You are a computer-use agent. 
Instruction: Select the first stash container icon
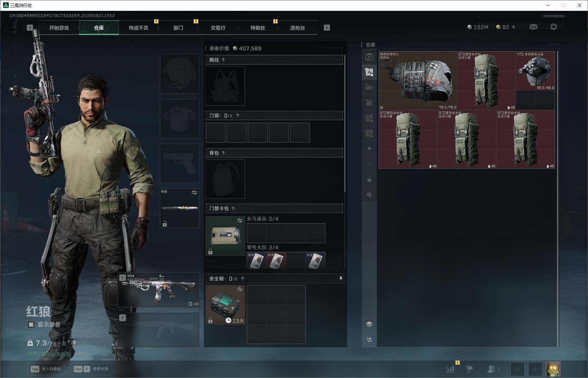pos(369,57)
